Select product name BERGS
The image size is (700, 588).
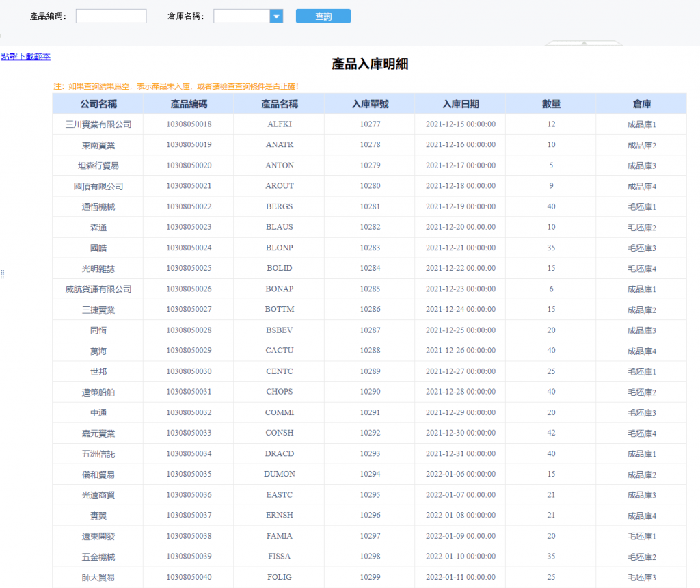(280, 206)
